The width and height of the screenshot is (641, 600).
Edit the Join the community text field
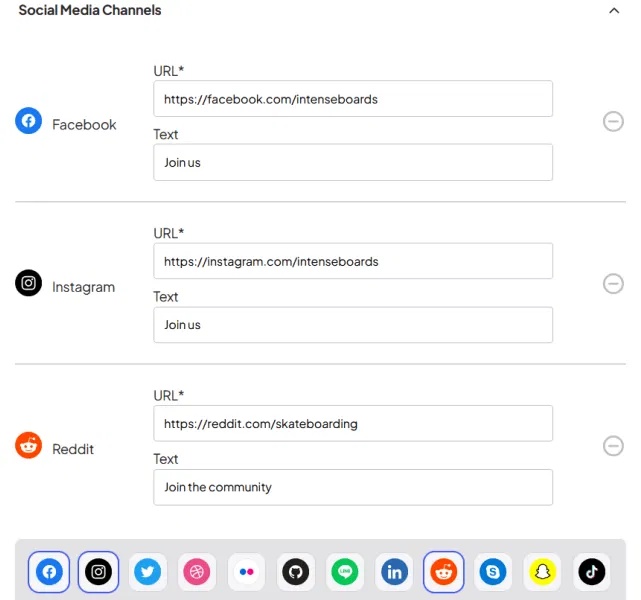(x=352, y=487)
